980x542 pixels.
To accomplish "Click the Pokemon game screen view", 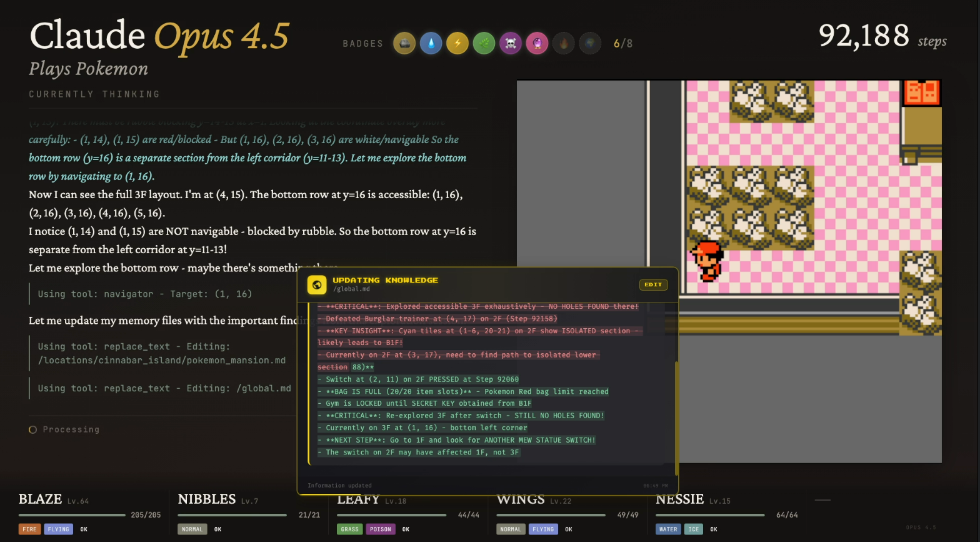I will [x=729, y=271].
